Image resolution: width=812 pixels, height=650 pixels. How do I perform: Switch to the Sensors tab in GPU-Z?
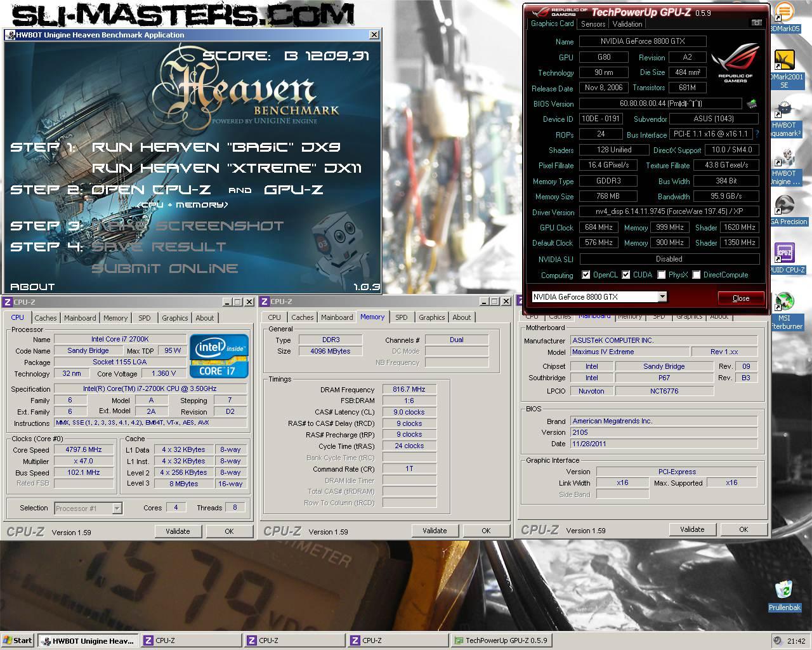tap(593, 24)
